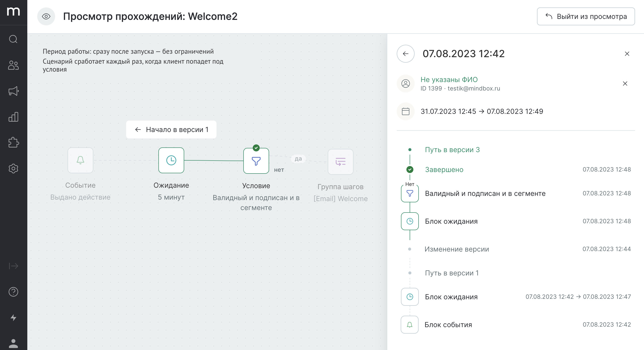Screen dimensions: 644x350
Task: Open help question mark in sidebar
Action: point(13,292)
